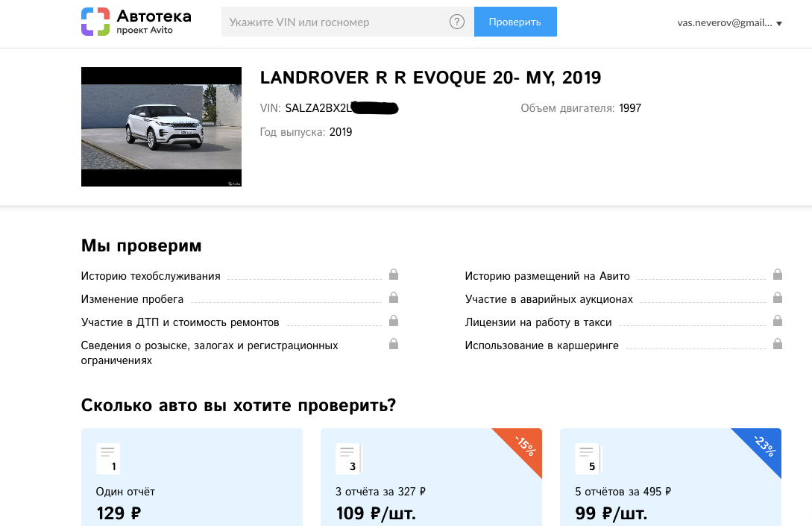The height and width of the screenshot is (526, 812).
Task: Select the Один отчёт 129 ₽ card
Action: click(192, 478)
